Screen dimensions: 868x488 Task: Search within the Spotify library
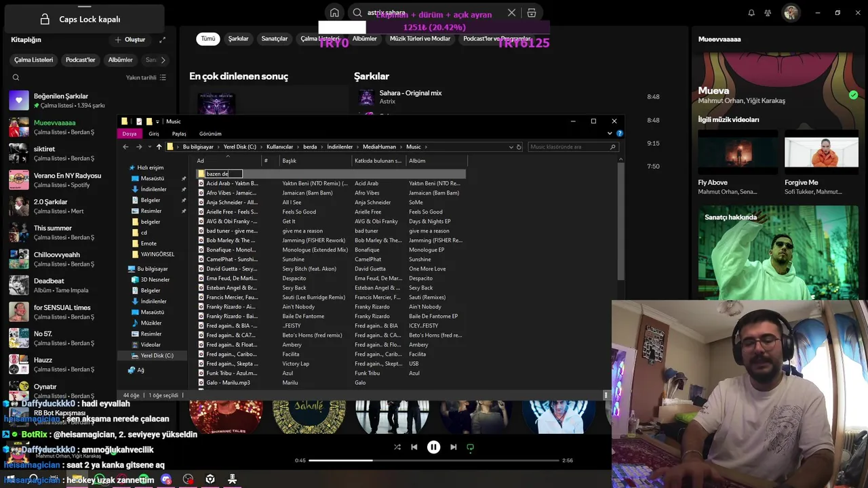click(16, 77)
